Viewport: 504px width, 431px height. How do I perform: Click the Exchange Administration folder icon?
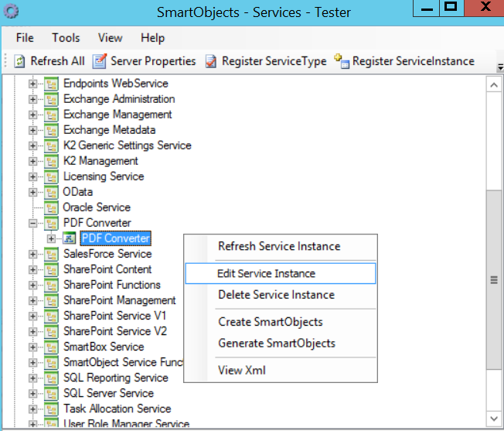click(51, 99)
